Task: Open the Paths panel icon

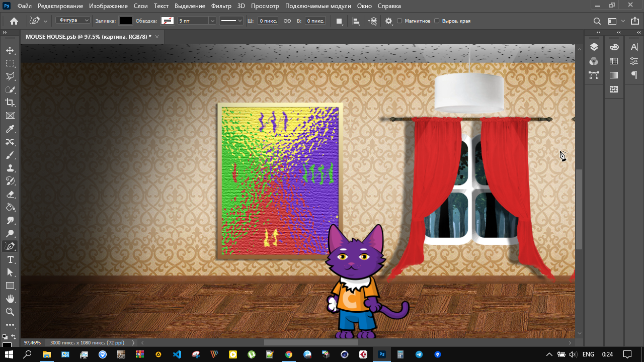Action: pos(594,75)
